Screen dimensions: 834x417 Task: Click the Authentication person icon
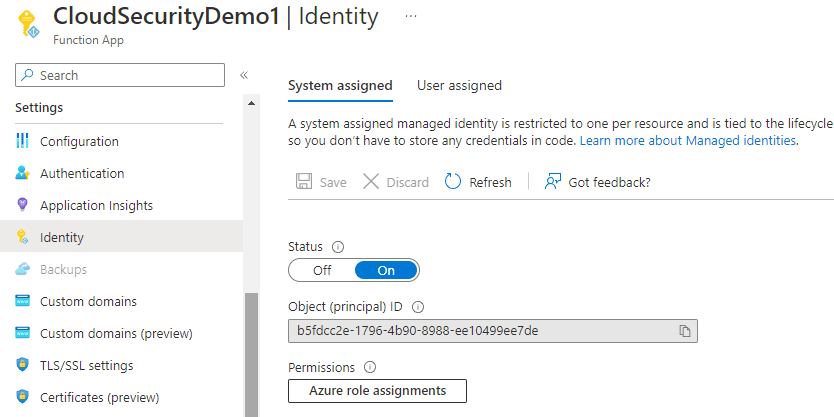click(22, 173)
